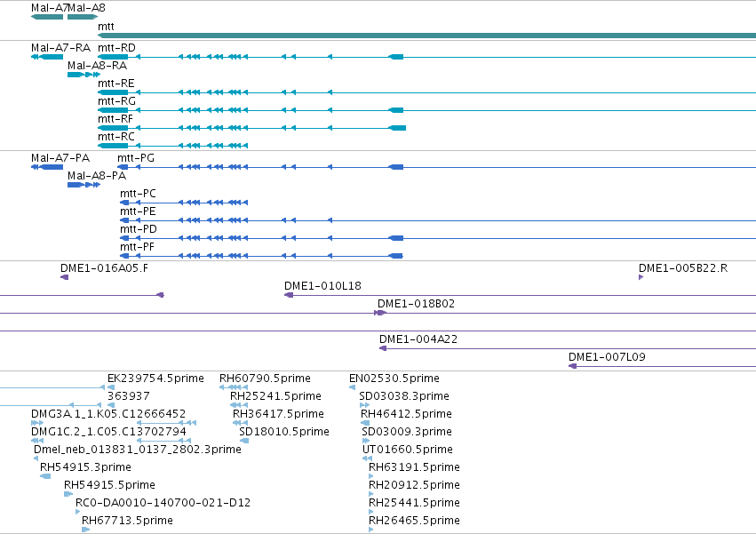Select the mtt-RD transcript label
The height and width of the screenshot is (534, 756).
point(116,48)
